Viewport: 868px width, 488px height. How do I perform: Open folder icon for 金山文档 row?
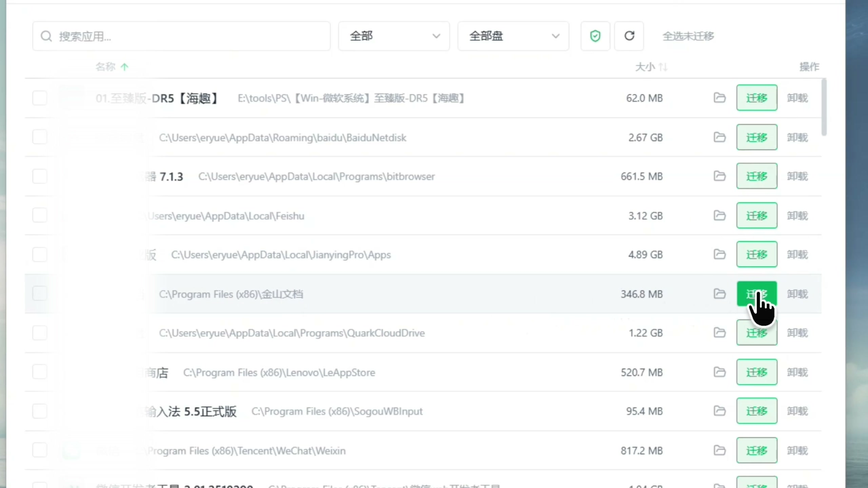719,293
